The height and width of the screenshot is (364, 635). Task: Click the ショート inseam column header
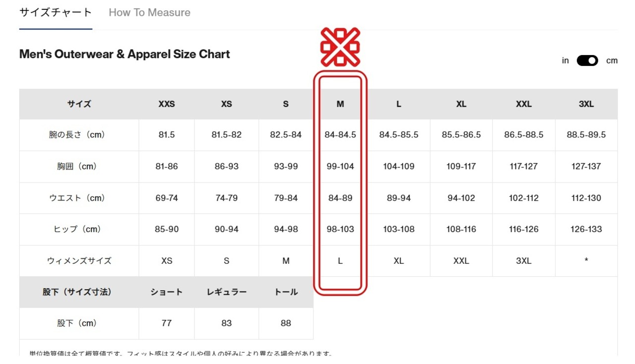(x=167, y=292)
